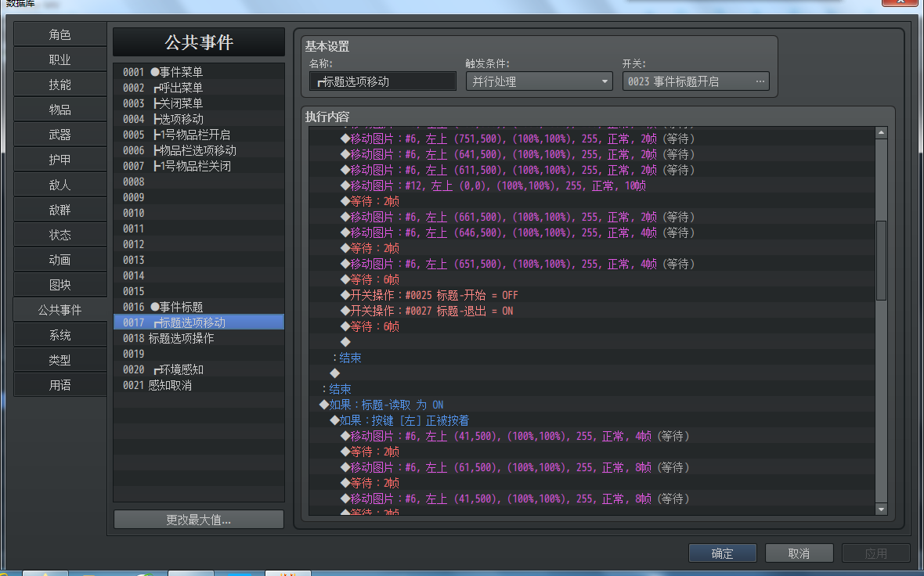Select common event 0003 关闭菜单
This screenshot has width=924, height=576.
[x=199, y=103]
